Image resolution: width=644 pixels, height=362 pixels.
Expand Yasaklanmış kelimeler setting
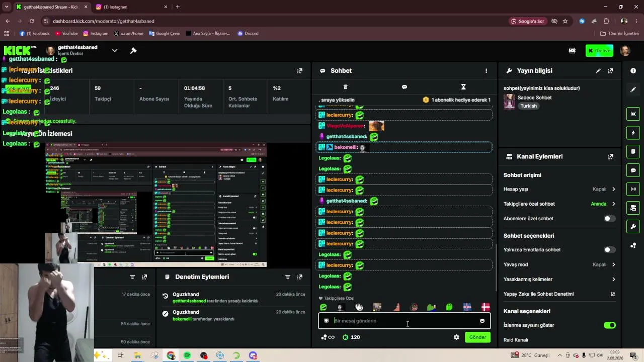pos(613,279)
